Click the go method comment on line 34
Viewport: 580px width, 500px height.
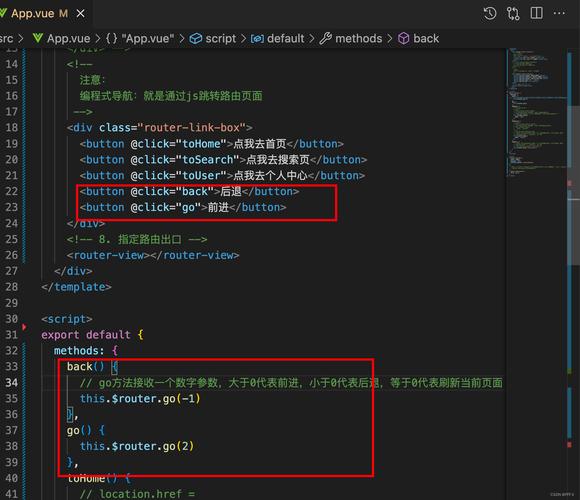[x=291, y=383]
